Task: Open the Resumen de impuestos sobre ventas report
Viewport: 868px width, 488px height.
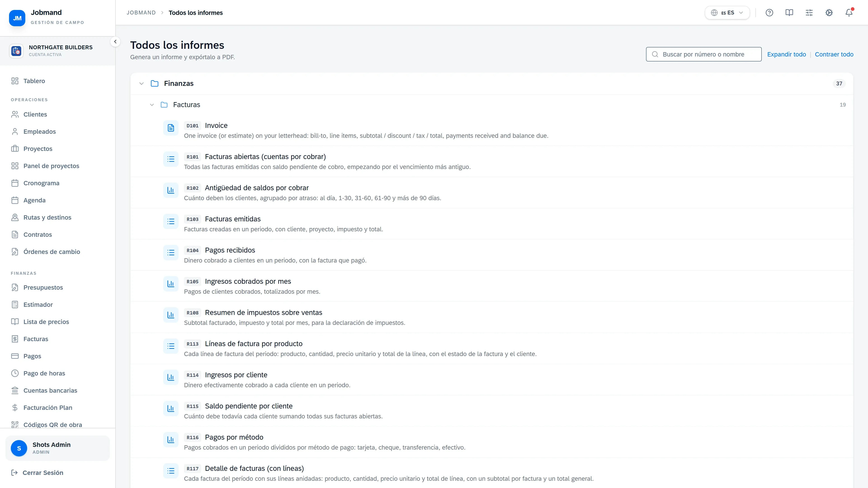Action: click(264, 312)
